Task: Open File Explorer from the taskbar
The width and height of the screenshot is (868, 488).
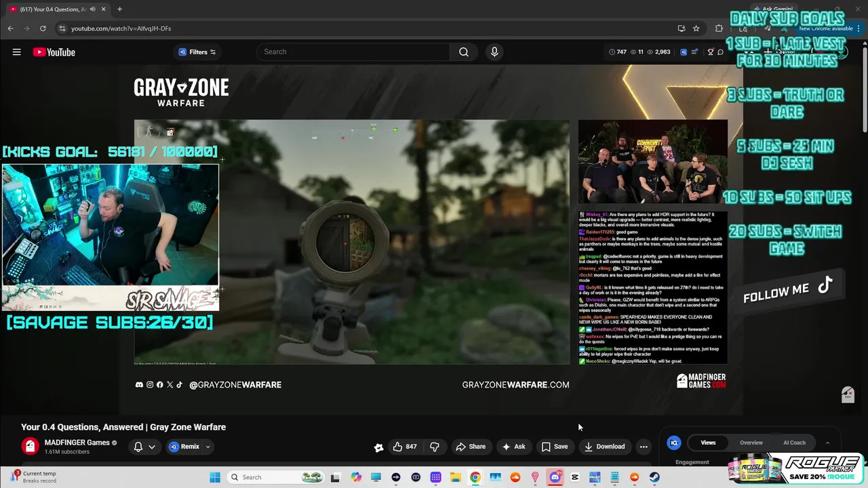Action: click(x=456, y=477)
